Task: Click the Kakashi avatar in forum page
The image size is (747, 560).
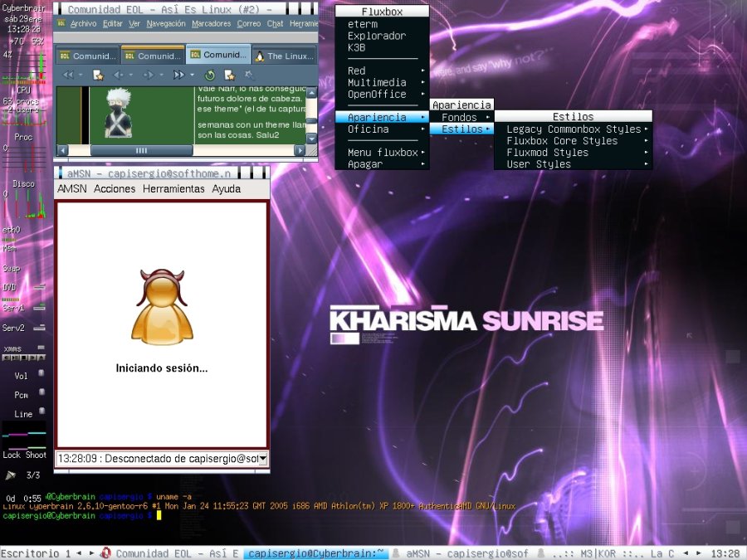Action: (x=118, y=114)
